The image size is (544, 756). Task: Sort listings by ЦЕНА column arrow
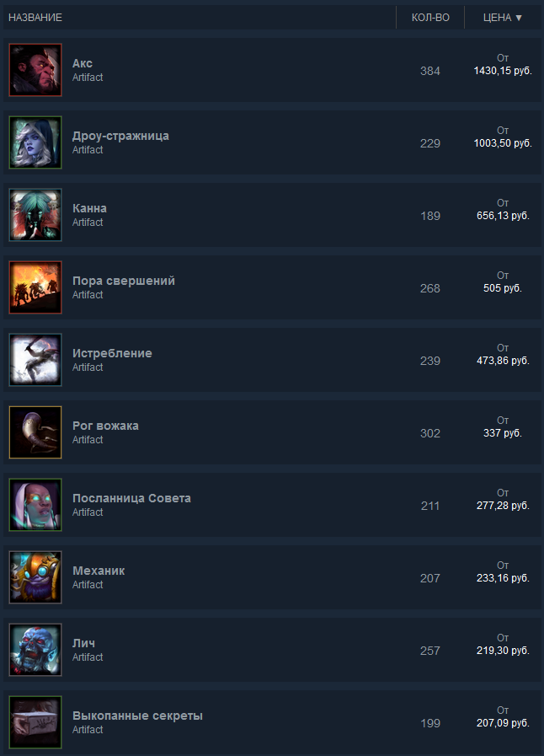click(x=519, y=18)
